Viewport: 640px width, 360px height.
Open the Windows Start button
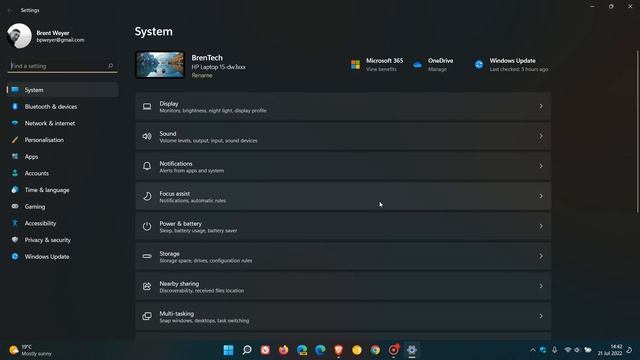point(229,350)
